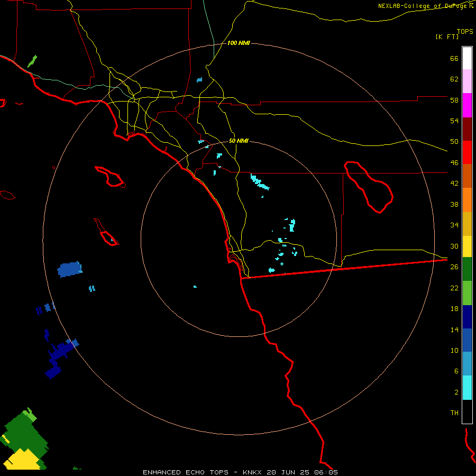Click legend value '10'
The image size is (476, 476).
click(x=454, y=350)
